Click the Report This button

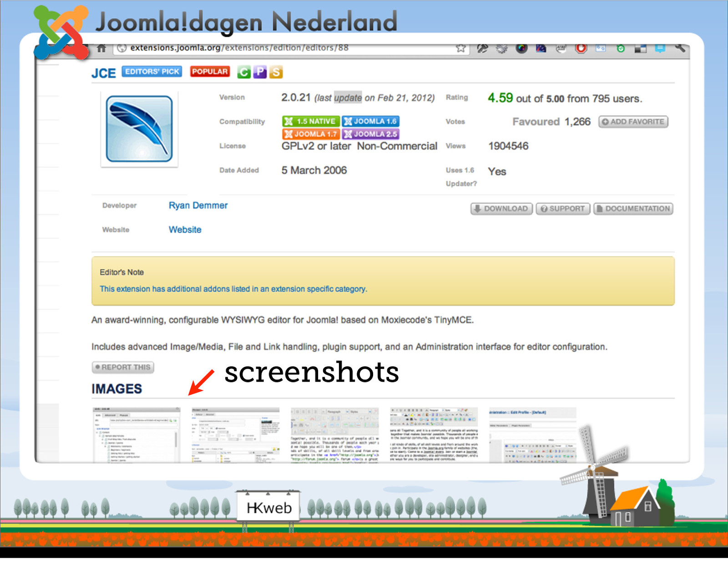pos(123,367)
